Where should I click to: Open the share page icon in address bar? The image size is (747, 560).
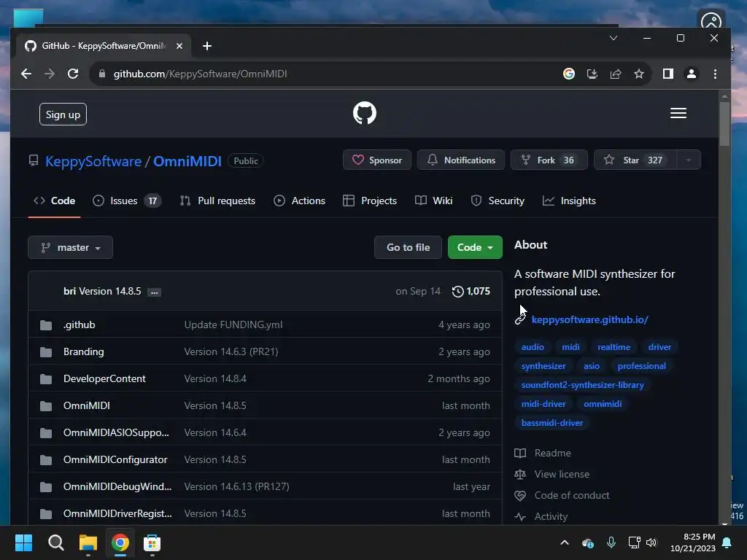(x=616, y=74)
